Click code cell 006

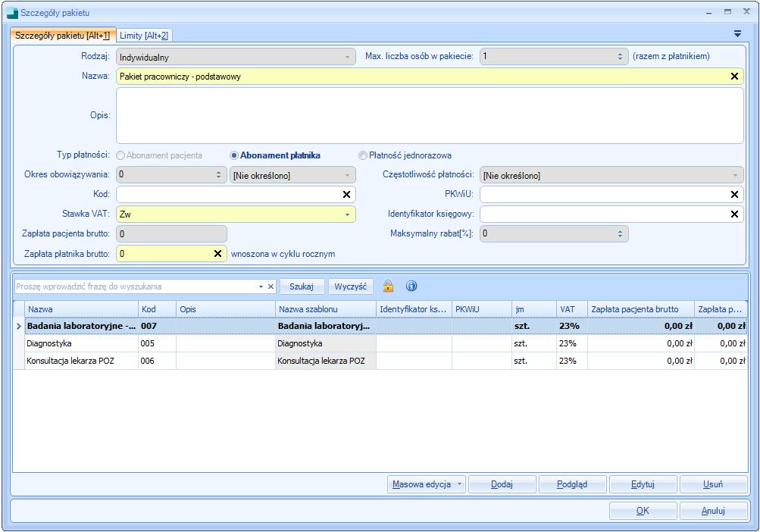point(157,361)
